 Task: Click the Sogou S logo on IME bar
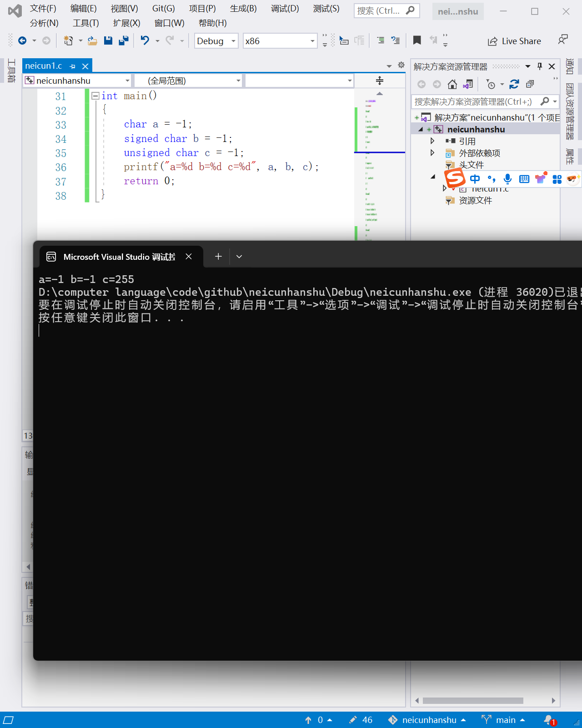coord(455,178)
